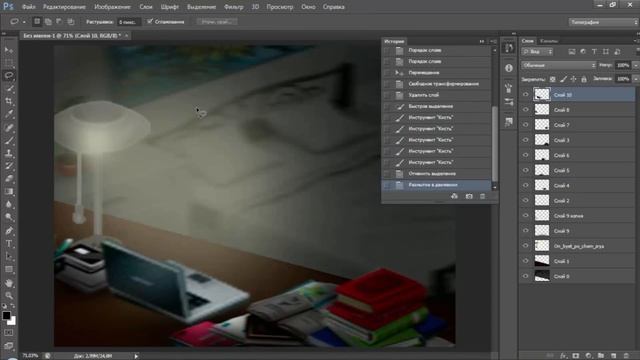
Task: Select the Lasso tool in the toolbox
Action: [x=9, y=76]
